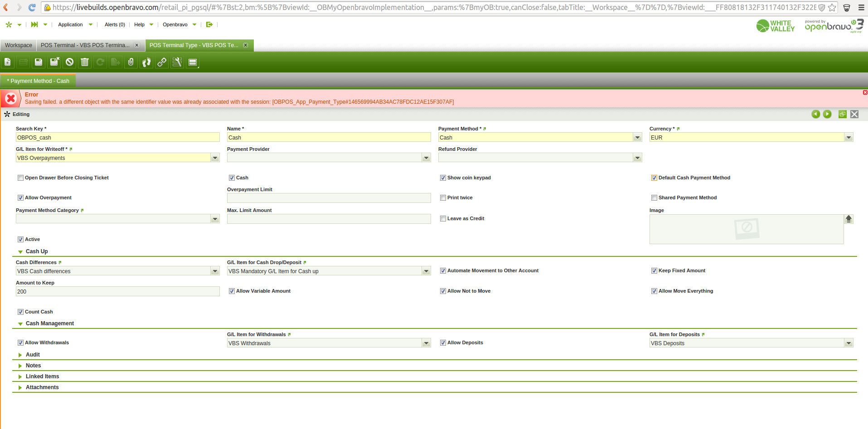Click the Cancel Changes (undo) icon
The height and width of the screenshot is (429, 868).
[69, 62]
